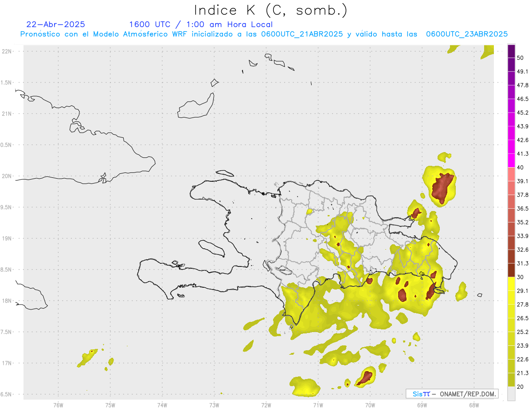Screen dimensions: 532x411
Task: Pick the magenta swatch between 40 and 41.3
Action: tap(511, 160)
